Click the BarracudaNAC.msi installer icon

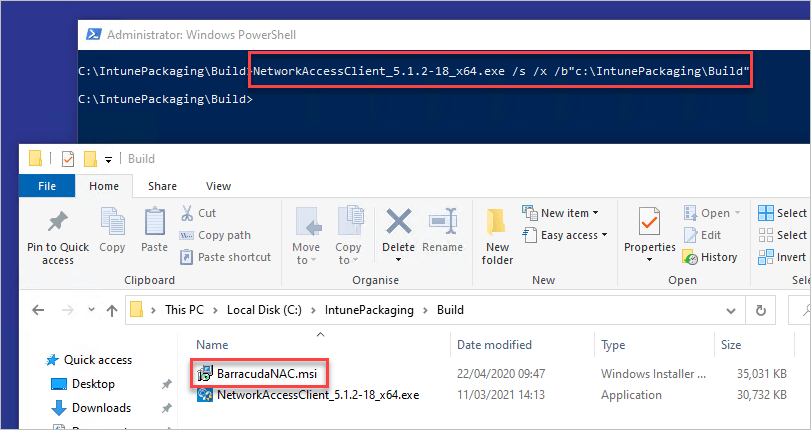click(205, 373)
